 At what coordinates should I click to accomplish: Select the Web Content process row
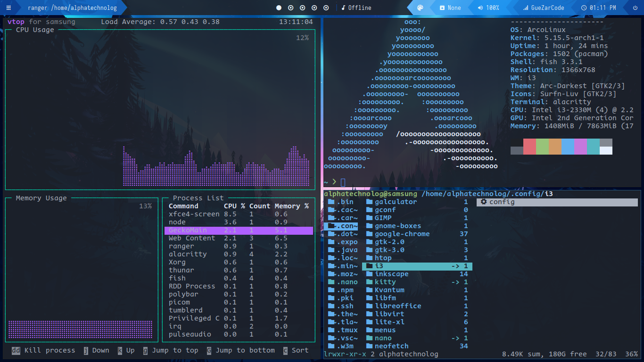pos(239,238)
